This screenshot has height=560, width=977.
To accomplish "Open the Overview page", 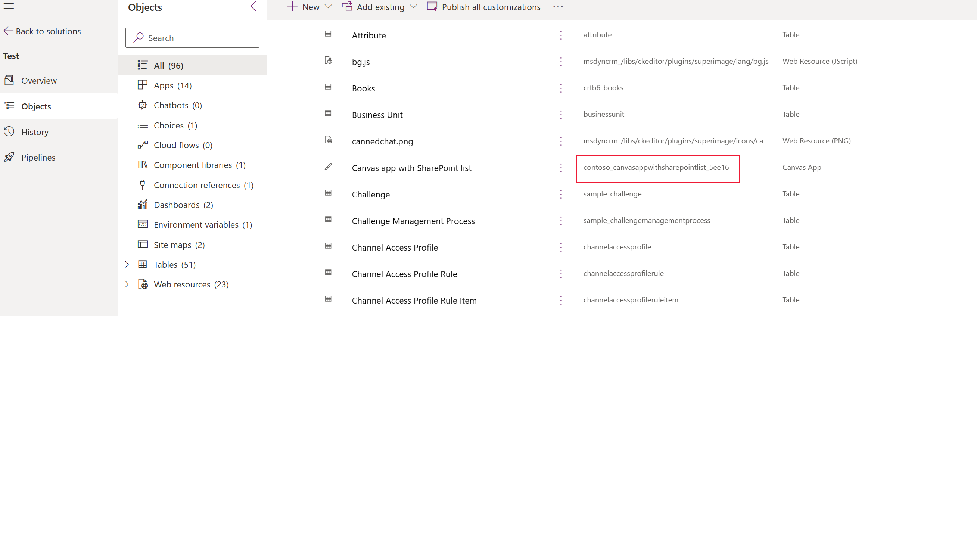I will (x=39, y=80).
